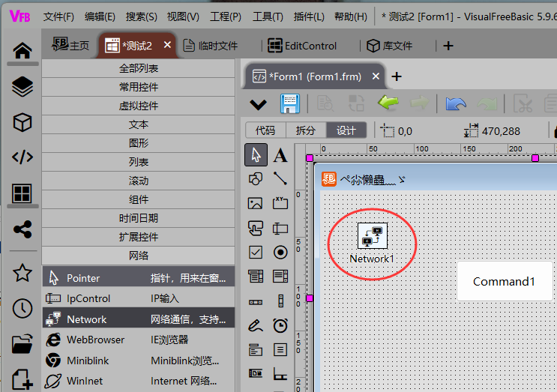Add new tab next to Form1.frm
Image resolution: width=557 pixels, height=392 pixels.
(x=397, y=76)
